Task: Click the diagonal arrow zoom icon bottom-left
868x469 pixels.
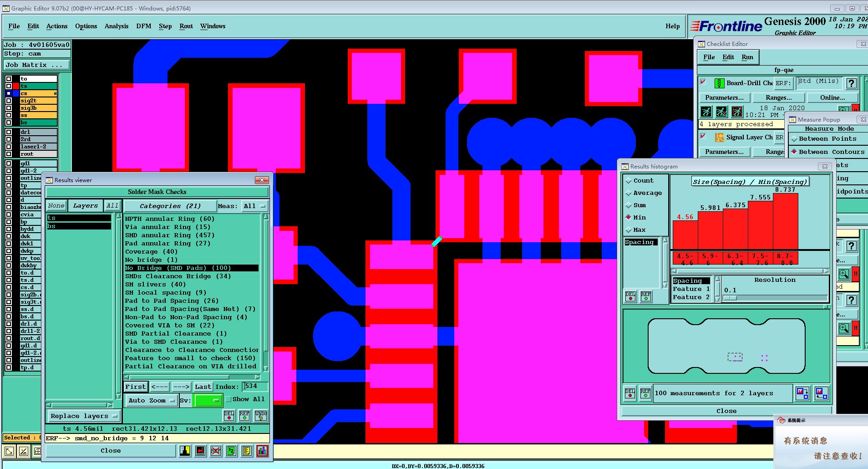Action: 9,451
